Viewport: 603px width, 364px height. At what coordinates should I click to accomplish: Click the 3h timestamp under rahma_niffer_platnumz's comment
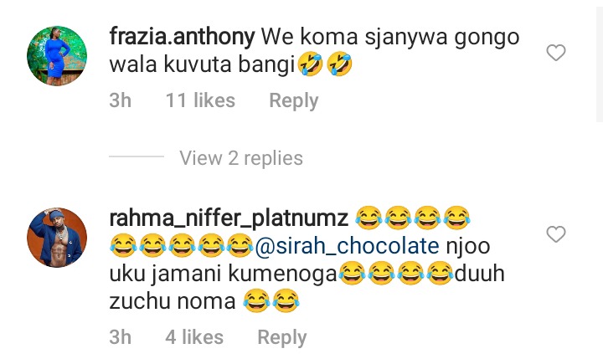pyautogui.click(x=121, y=337)
